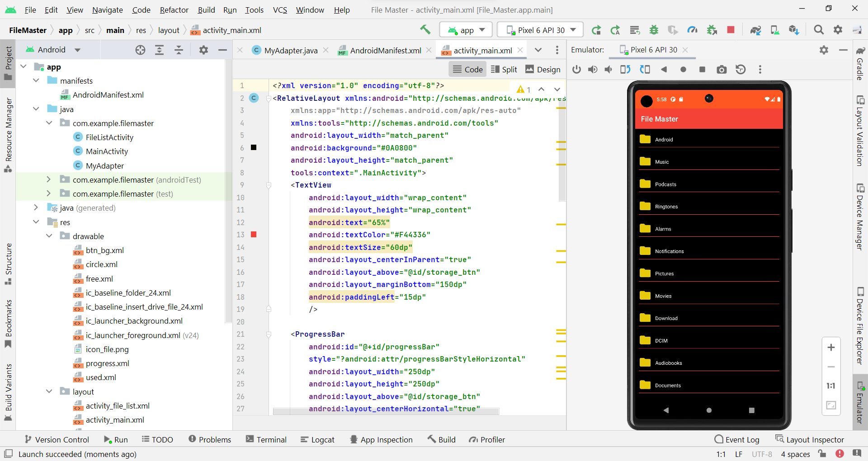Collapse the drawable folder

(49, 236)
